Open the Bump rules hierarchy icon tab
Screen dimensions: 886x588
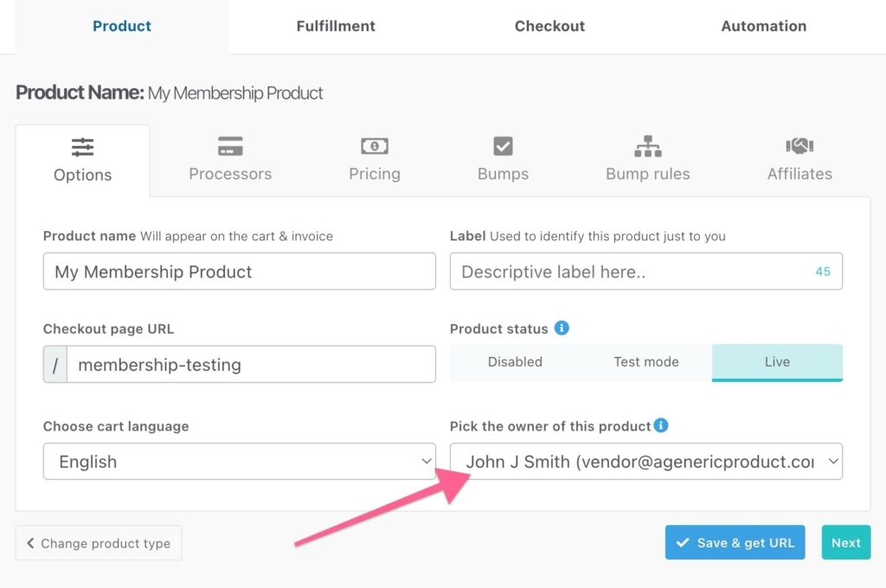648,160
